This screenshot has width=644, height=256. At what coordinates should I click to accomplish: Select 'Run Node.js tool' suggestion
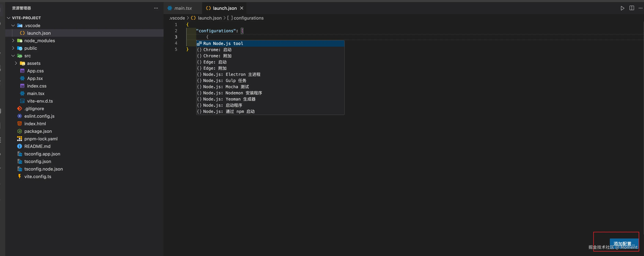(223, 43)
